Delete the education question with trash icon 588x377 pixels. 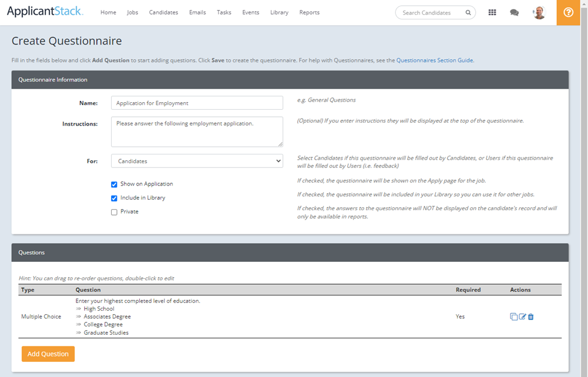[x=531, y=317]
